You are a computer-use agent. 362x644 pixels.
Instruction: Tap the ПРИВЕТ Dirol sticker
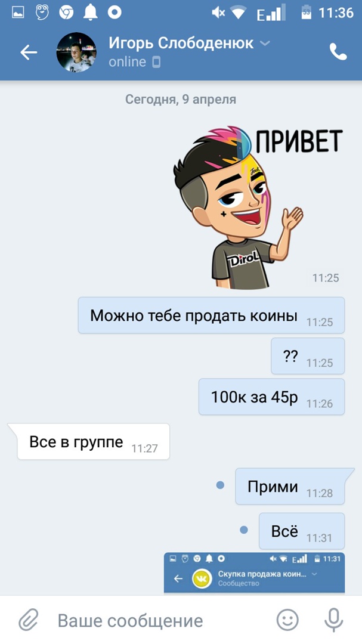[x=258, y=206]
